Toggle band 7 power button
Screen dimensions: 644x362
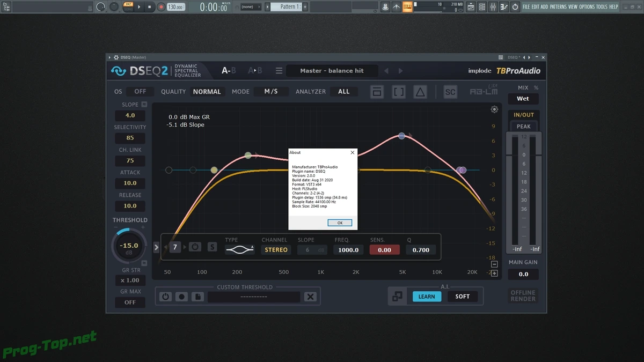[195, 247]
